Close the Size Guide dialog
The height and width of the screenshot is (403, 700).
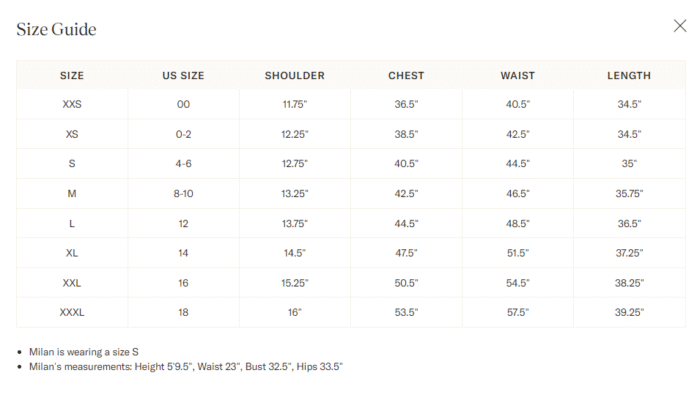pos(679,26)
